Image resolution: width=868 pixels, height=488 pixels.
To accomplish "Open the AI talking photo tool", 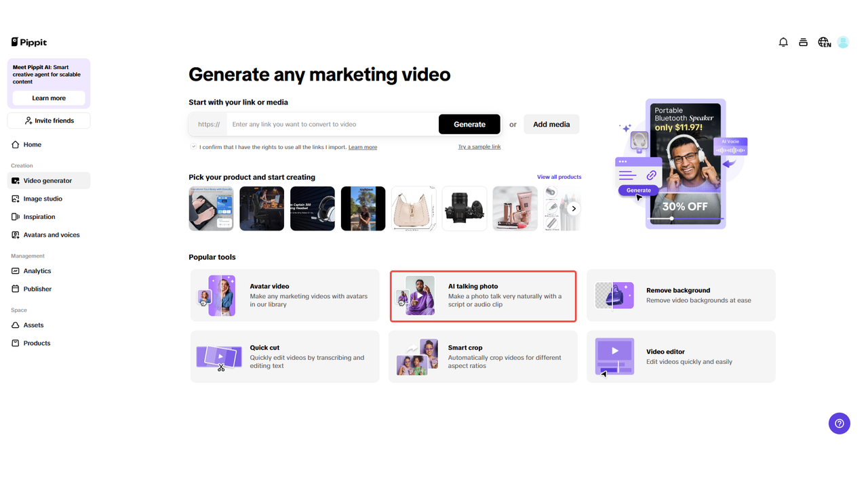I will click(x=483, y=296).
